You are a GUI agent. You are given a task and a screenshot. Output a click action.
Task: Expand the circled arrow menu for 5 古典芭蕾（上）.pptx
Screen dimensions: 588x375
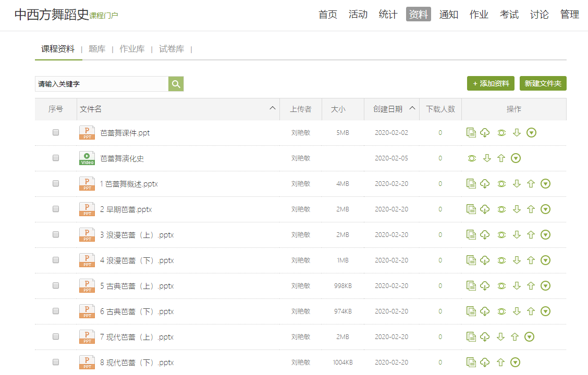(545, 285)
